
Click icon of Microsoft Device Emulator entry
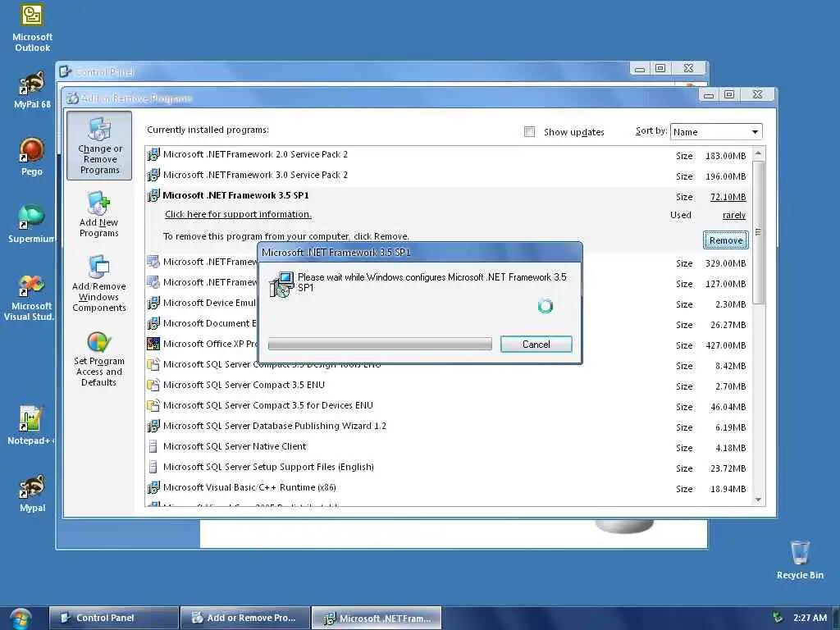pyautogui.click(x=153, y=303)
